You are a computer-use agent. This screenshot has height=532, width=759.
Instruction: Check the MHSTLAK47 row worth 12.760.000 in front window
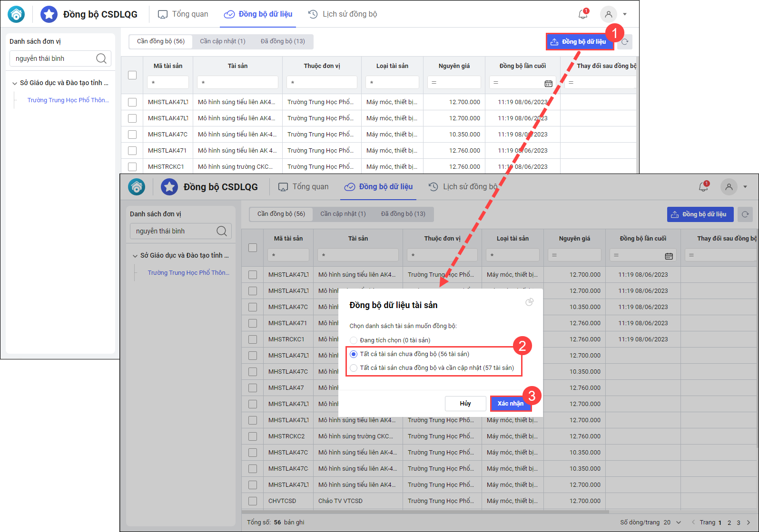[x=253, y=388]
